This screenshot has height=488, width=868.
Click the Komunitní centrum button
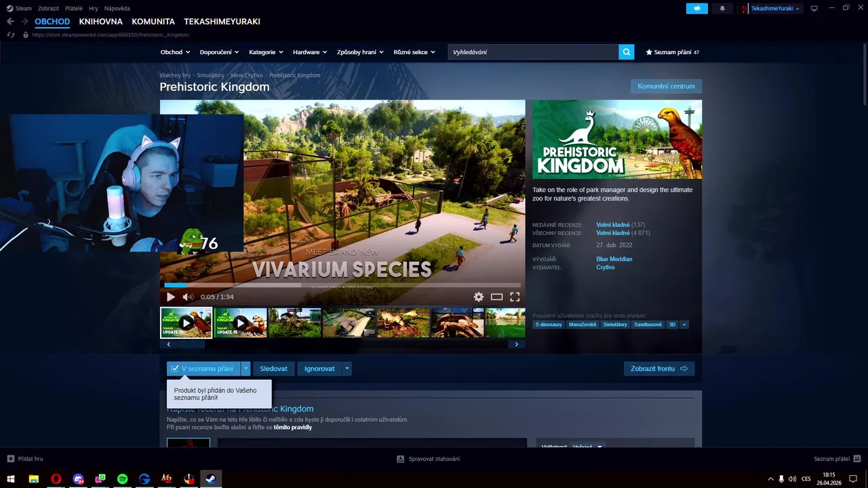coord(666,86)
